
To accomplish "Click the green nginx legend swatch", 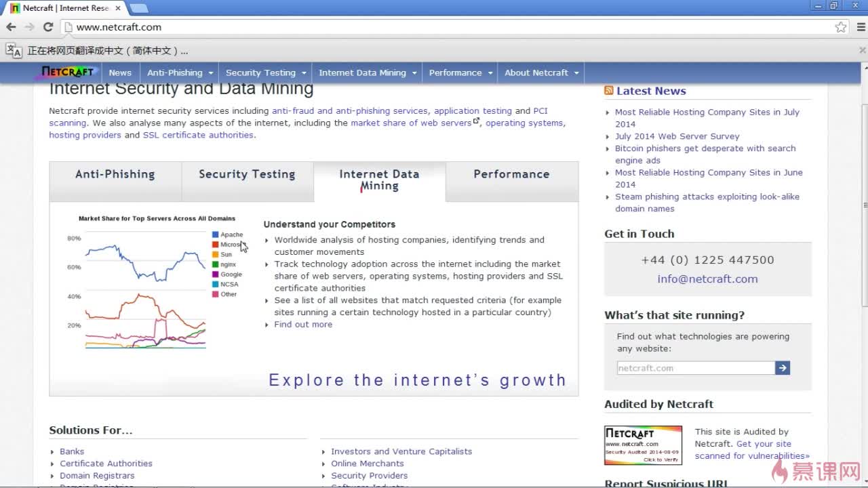I will pos(216,264).
